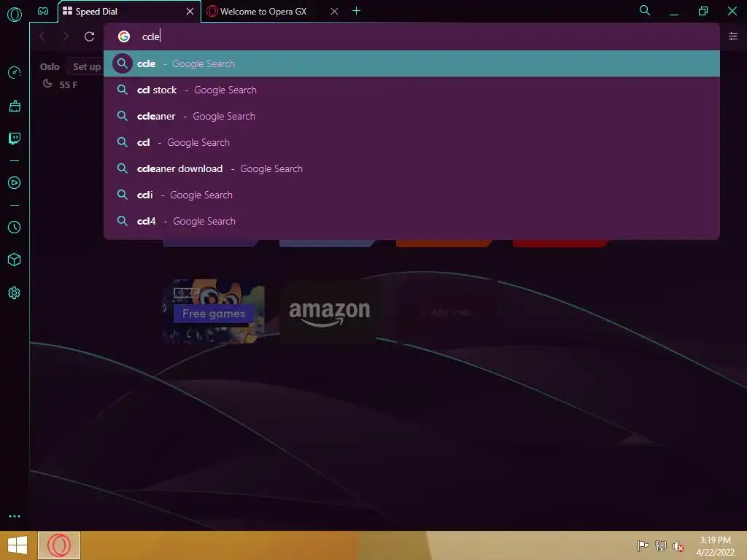Open the Opera menu logo
Image resolution: width=747 pixels, height=560 pixels.
click(15, 15)
